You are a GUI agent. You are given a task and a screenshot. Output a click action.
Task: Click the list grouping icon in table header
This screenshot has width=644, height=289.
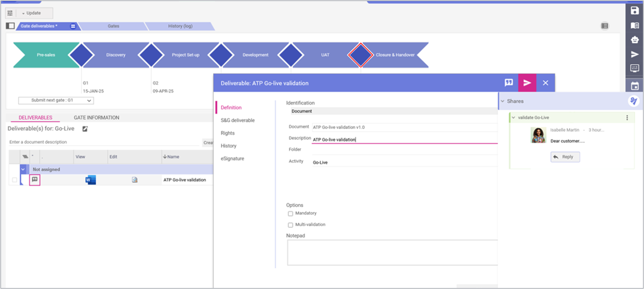click(25, 157)
